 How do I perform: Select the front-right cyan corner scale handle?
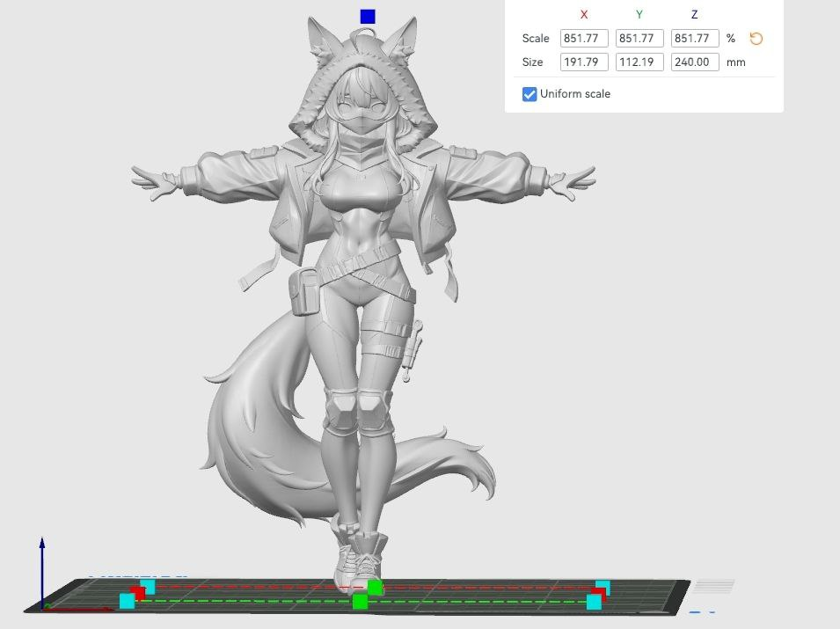594,603
